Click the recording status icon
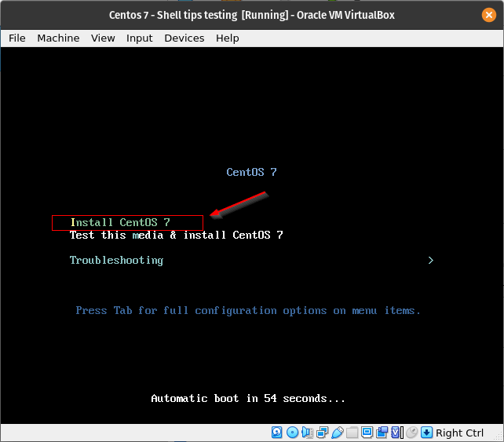 (x=382, y=433)
